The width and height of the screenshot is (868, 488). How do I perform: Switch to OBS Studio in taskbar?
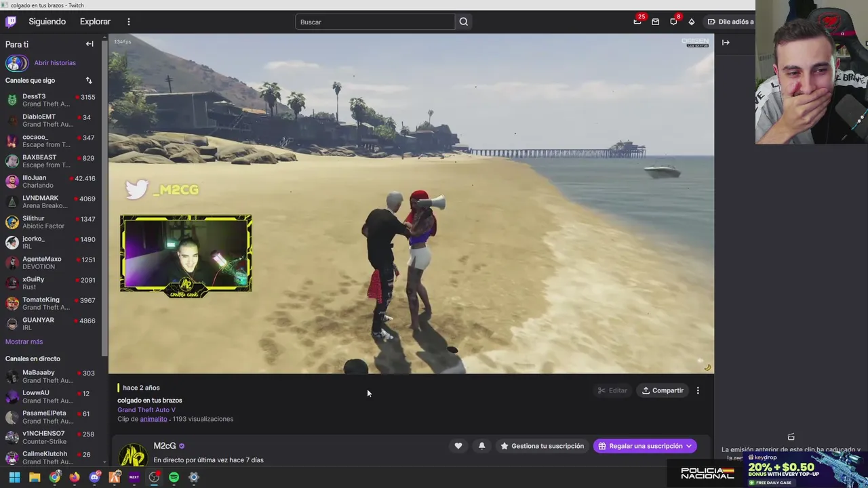154,477
